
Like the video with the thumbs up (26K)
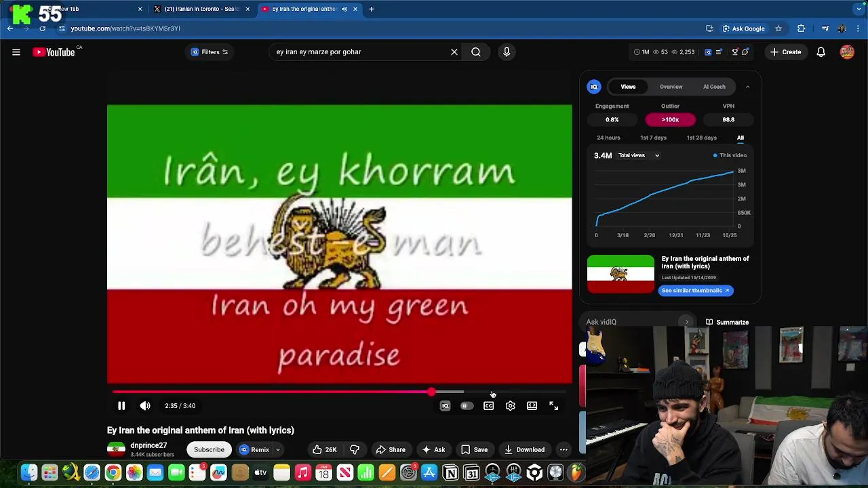[x=324, y=449]
